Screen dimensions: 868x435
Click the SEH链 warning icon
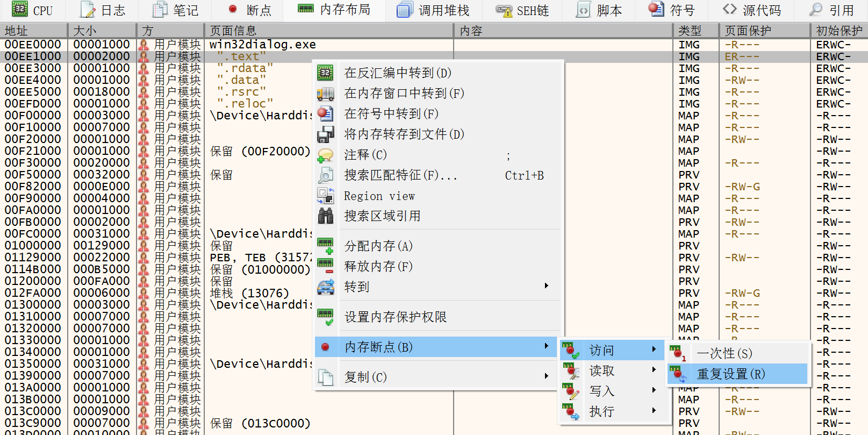[504, 10]
